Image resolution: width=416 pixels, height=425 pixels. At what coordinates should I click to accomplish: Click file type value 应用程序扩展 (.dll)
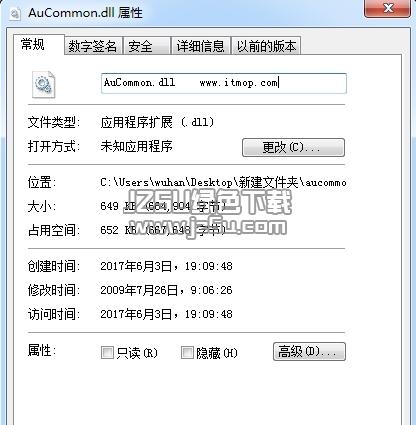click(x=157, y=122)
